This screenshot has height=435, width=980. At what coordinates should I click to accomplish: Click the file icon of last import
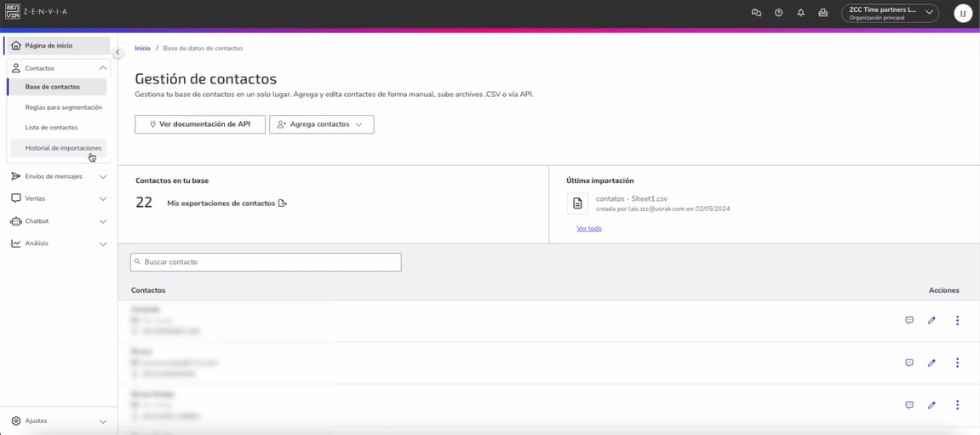click(x=577, y=203)
